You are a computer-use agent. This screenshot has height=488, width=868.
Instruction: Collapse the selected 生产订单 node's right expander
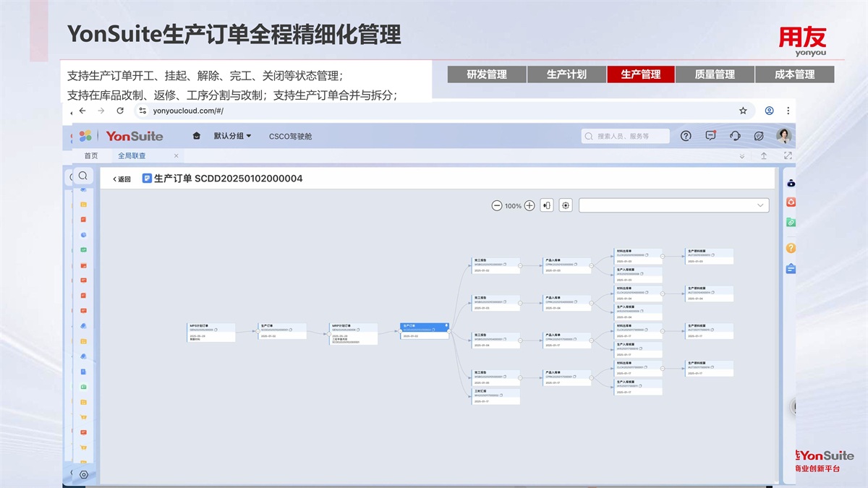tap(449, 333)
